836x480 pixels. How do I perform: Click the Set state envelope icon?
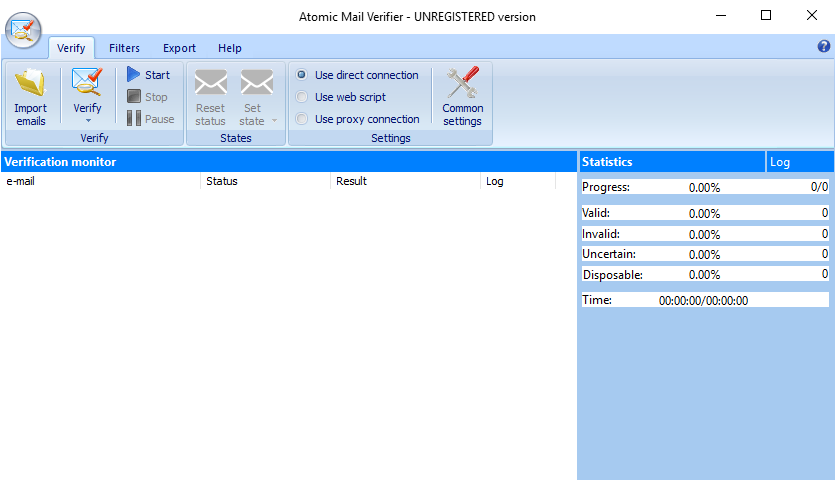[256, 83]
